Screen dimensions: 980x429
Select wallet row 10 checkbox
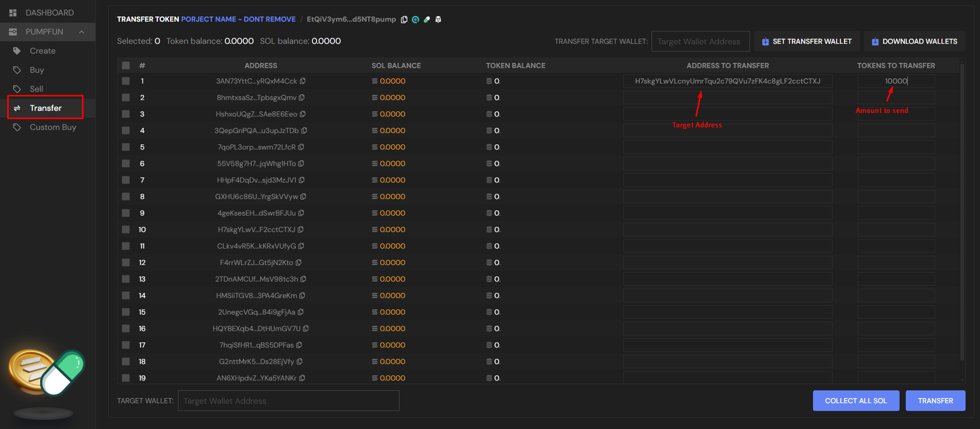126,229
